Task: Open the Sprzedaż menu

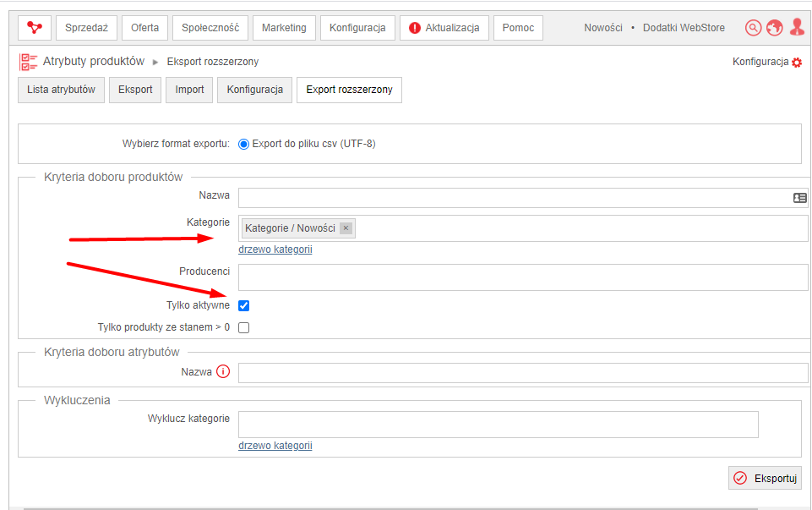Action: (x=86, y=27)
